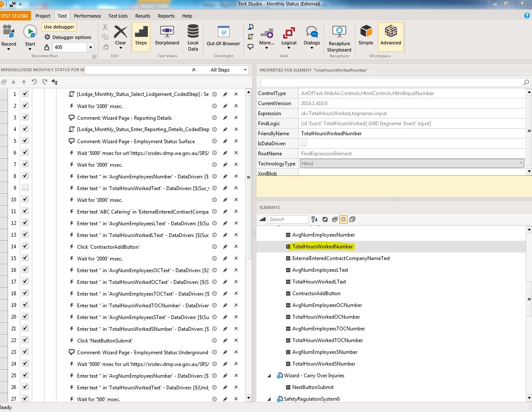Click the Record icon in the ribbon
Screen dimensions: 532x412
coord(8,32)
